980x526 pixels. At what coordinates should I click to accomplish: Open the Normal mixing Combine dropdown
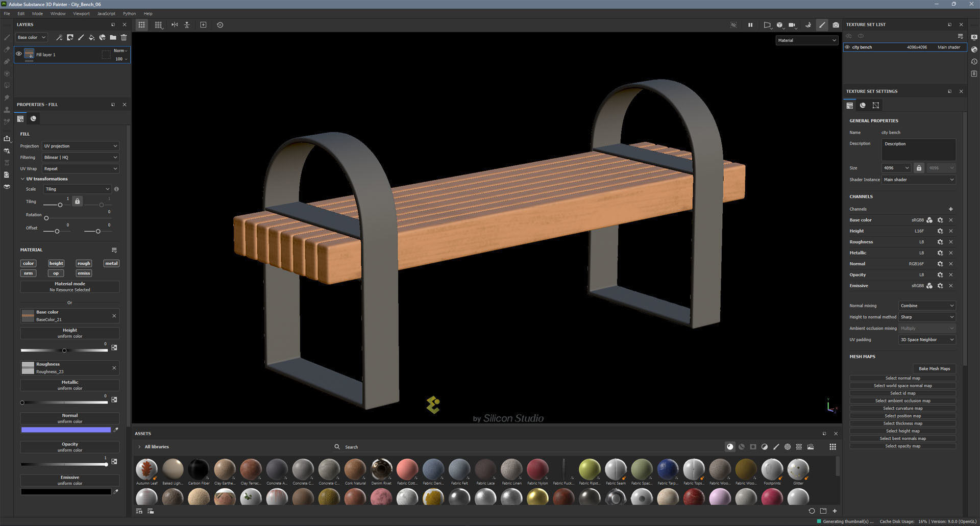pos(927,306)
